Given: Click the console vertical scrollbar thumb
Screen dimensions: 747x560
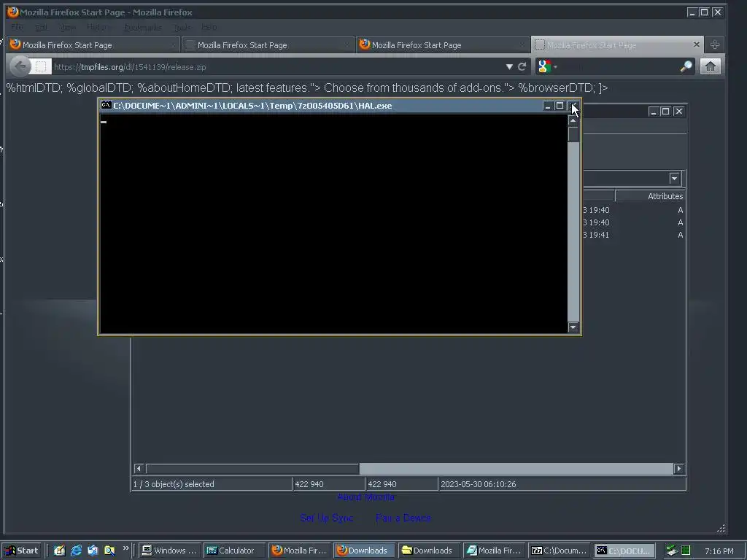Looking at the screenshot, I should click(x=573, y=134).
